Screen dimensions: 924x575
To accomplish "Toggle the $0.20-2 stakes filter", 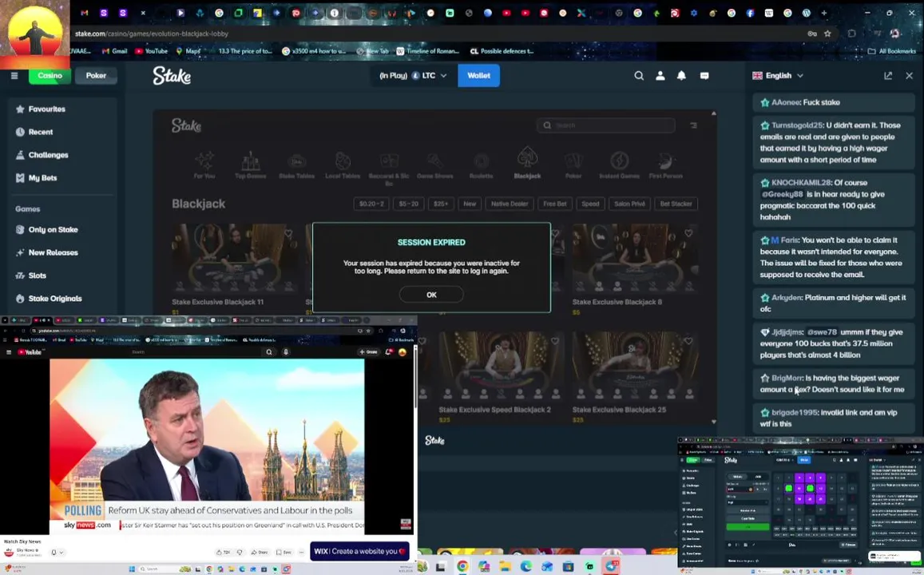I will 371,204.
